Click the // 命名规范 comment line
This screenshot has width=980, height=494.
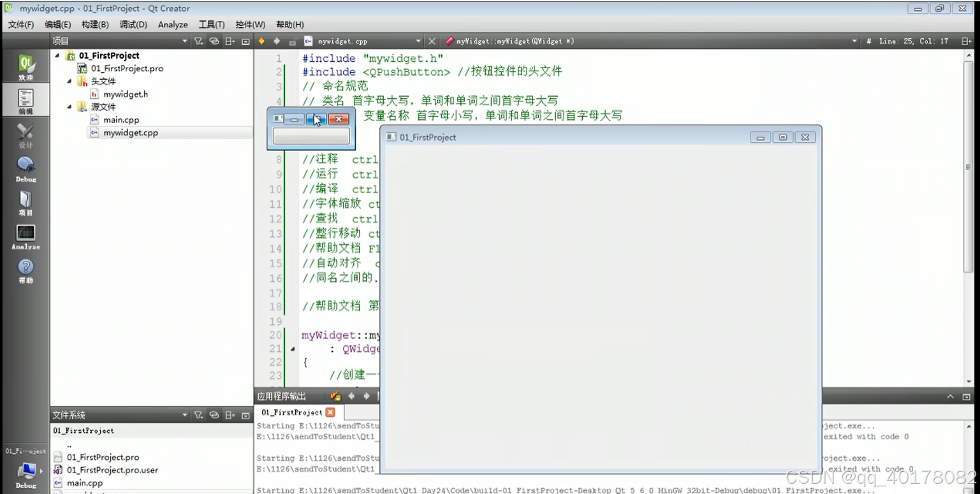tap(335, 85)
